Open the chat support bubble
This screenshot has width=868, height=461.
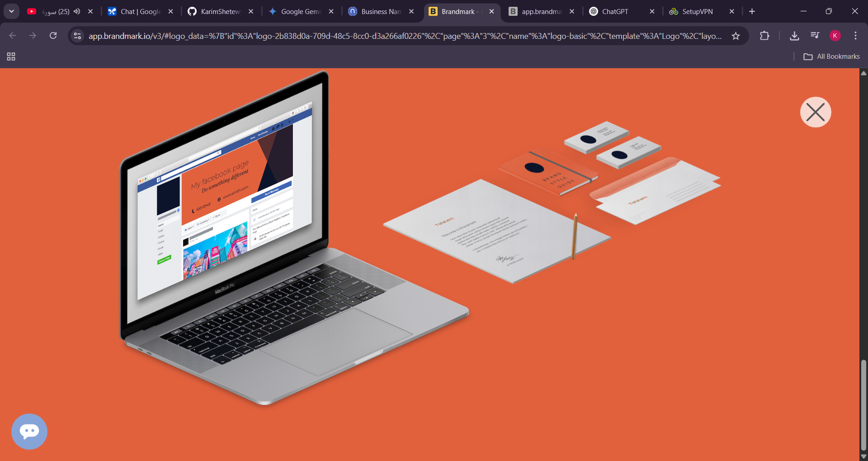[x=29, y=432]
